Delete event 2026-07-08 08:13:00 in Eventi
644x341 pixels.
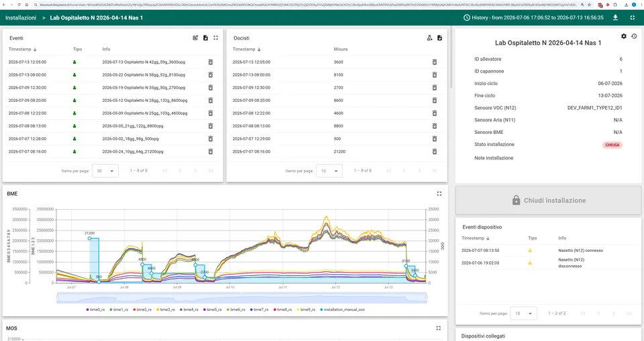point(210,126)
